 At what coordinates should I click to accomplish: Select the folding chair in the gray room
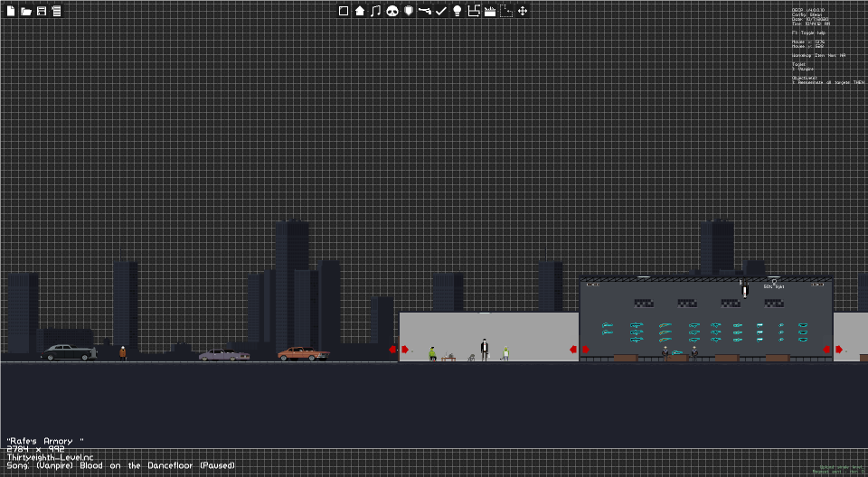pos(471,358)
